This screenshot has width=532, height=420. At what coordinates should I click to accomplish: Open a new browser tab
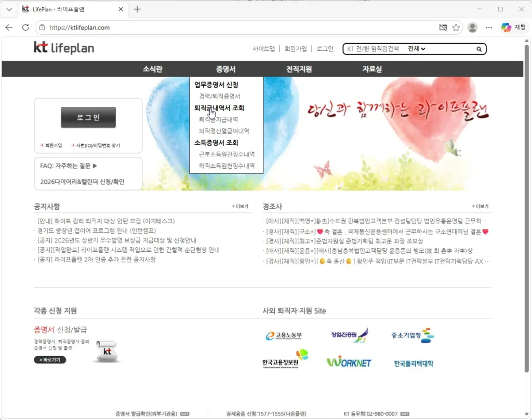coord(137,9)
